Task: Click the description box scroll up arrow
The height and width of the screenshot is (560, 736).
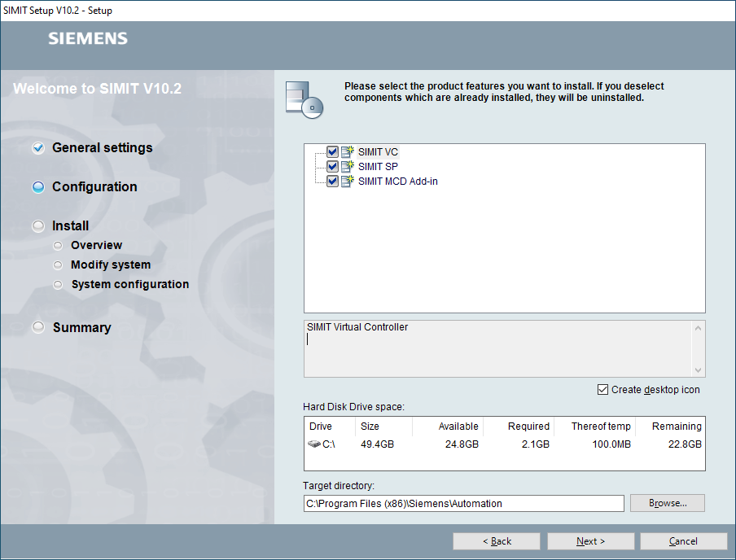Action: [x=698, y=328]
